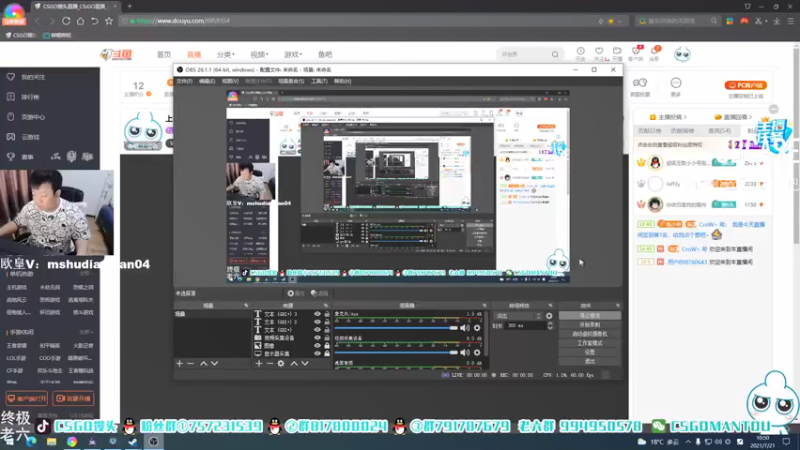
Task: Open the 帮助(H) menu in OBS
Action: [342, 81]
